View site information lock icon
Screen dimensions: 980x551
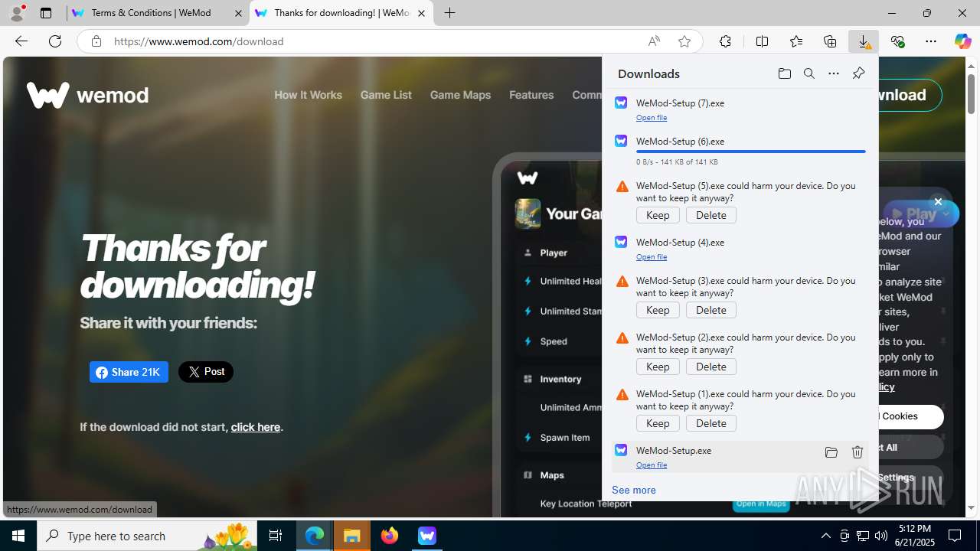pyautogui.click(x=96, y=41)
